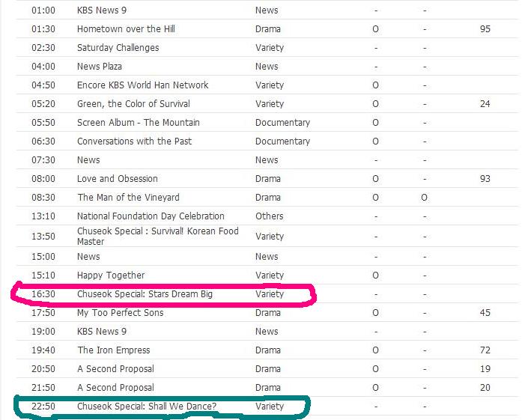Click the 08:00 time cell
This screenshot has width=522, height=420.
click(x=43, y=179)
